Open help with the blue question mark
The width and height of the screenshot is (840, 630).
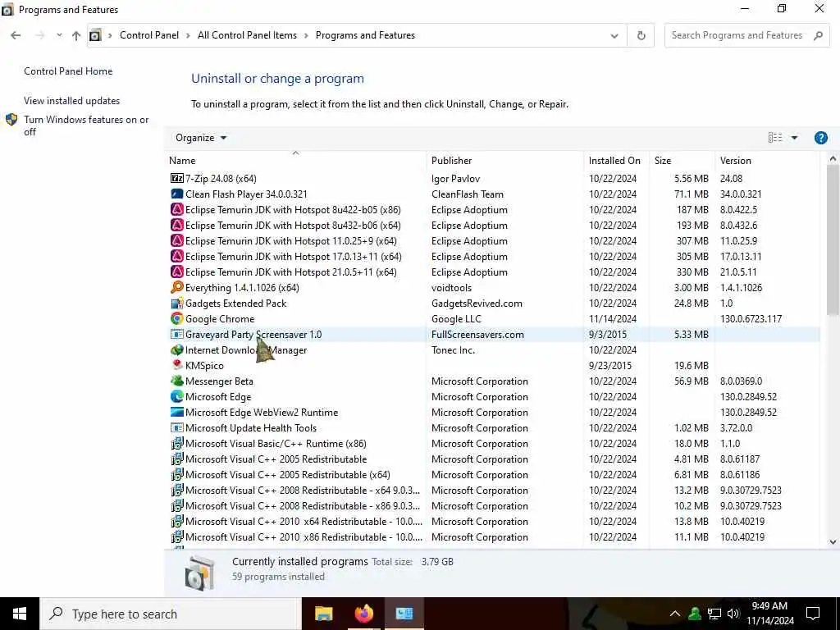pyautogui.click(x=820, y=138)
